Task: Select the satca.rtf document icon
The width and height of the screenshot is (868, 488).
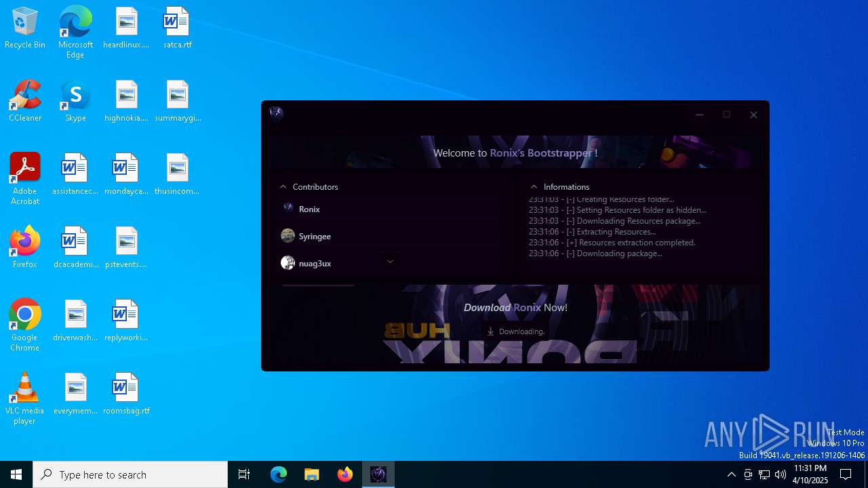Action: (x=177, y=28)
